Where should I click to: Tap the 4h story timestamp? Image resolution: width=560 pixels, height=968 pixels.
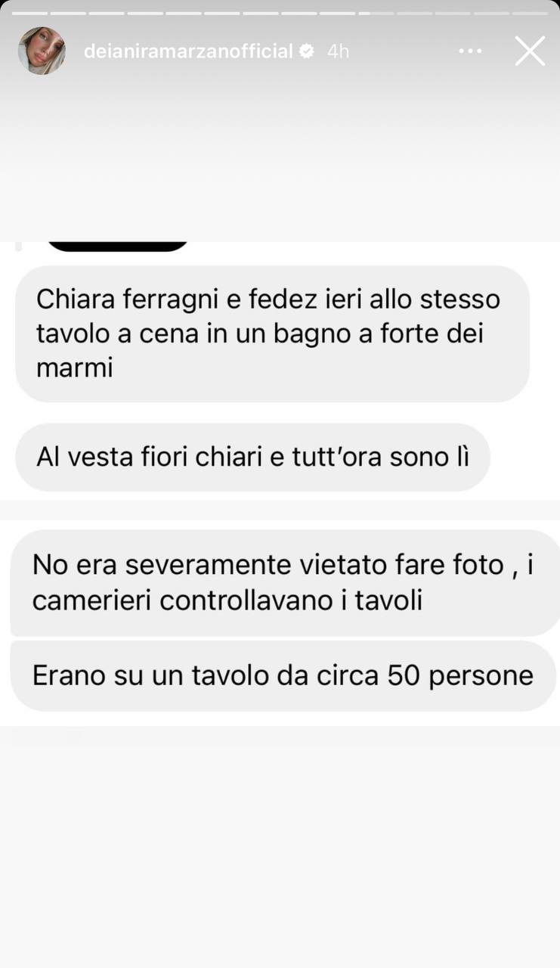pyautogui.click(x=338, y=51)
